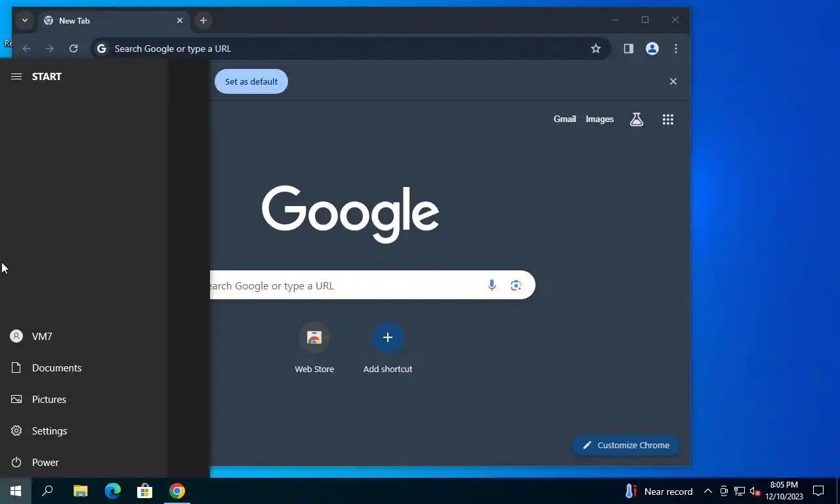Image resolution: width=840 pixels, height=504 pixels.
Task: Start voice search with the microphone
Action: [492, 285]
